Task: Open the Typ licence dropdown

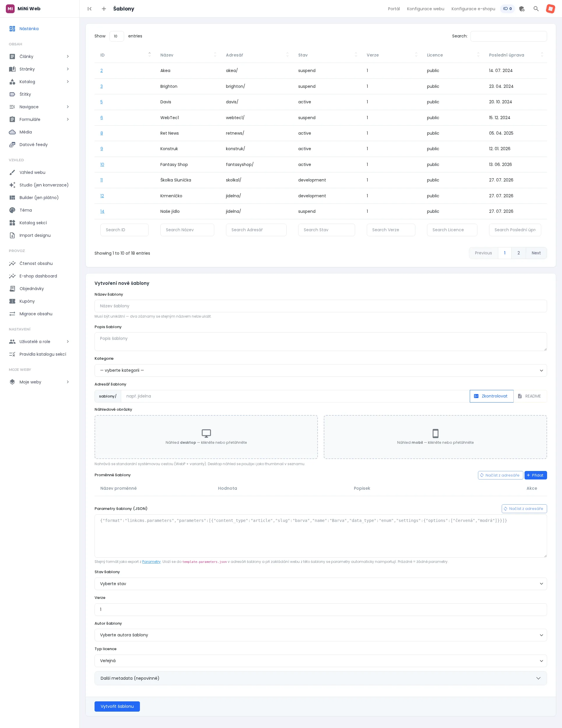Action: coord(320,661)
